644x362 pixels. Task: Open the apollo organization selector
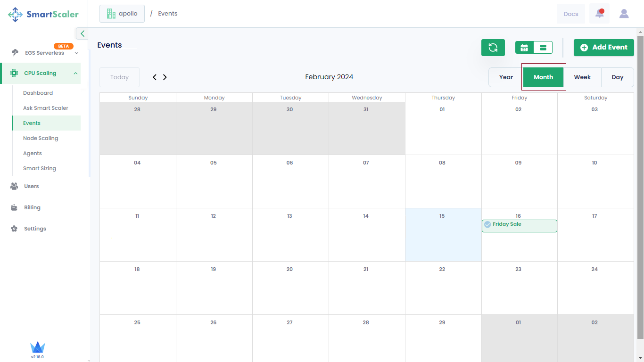(x=122, y=14)
